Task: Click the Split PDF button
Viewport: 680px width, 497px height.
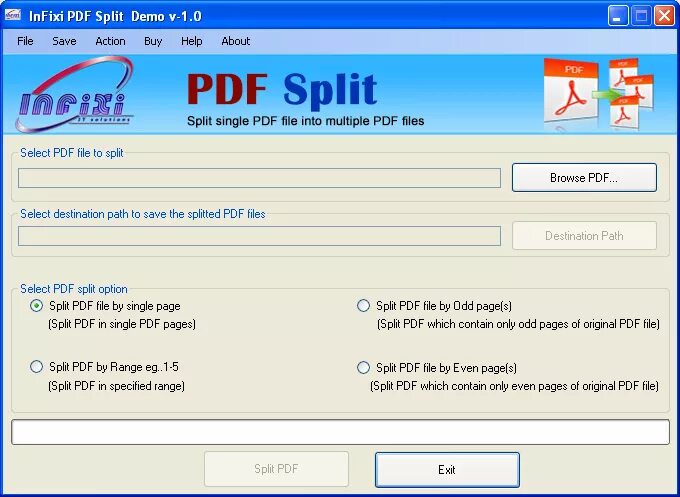Action: (x=276, y=469)
